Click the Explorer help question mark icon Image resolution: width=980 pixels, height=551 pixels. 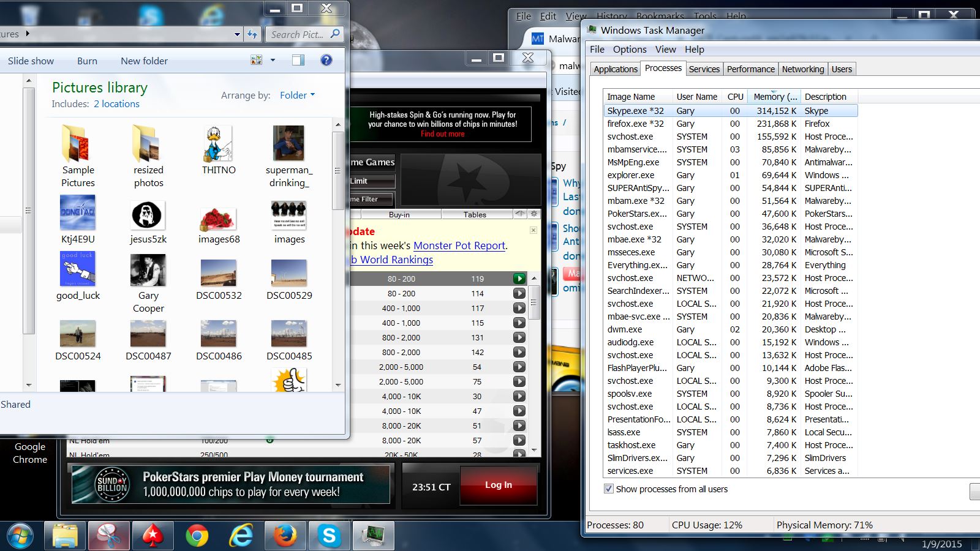coord(326,60)
